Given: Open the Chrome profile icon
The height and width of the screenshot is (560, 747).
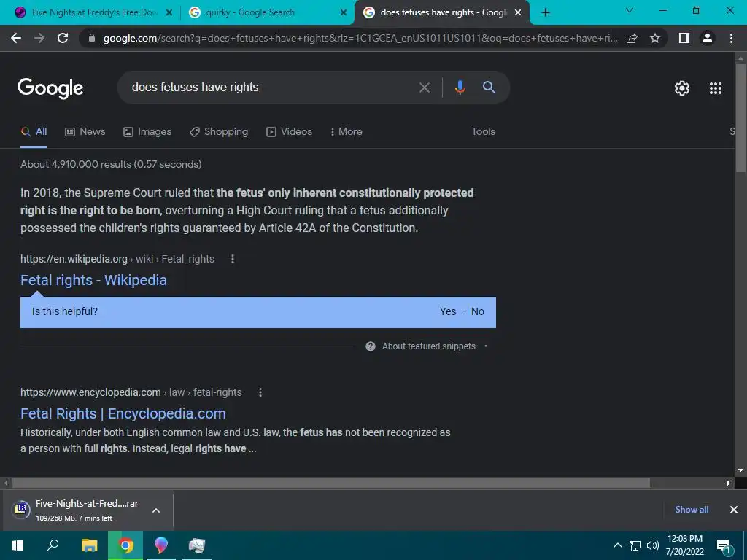Looking at the screenshot, I should point(708,38).
